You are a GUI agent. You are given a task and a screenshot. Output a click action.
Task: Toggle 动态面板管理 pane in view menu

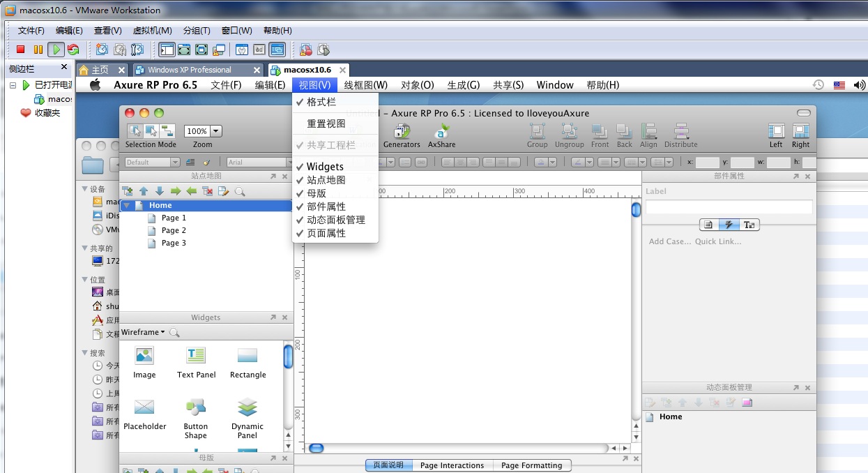(335, 220)
